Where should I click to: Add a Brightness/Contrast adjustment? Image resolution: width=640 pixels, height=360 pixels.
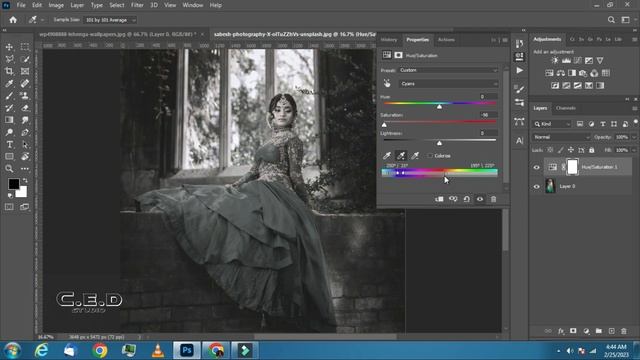[x=554, y=60]
